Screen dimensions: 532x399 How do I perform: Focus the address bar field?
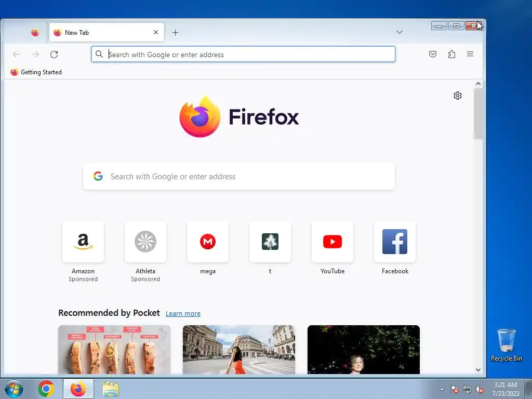(x=243, y=54)
